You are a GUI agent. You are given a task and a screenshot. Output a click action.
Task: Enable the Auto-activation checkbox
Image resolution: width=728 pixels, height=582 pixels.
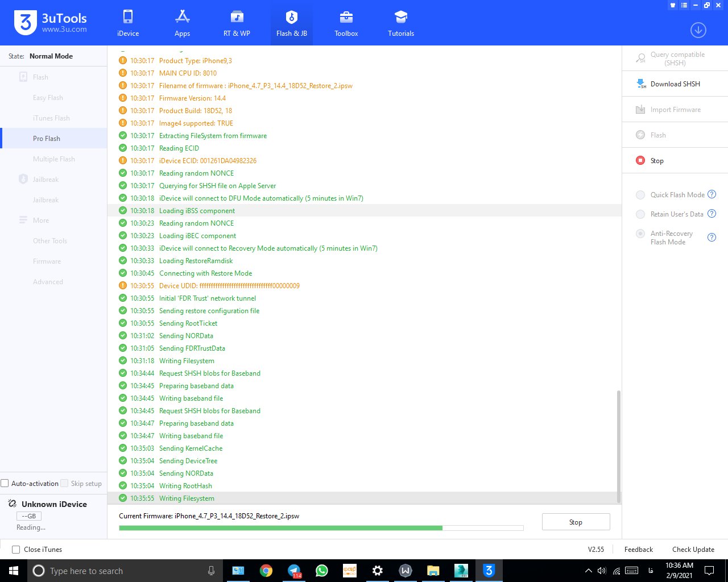pos(5,484)
